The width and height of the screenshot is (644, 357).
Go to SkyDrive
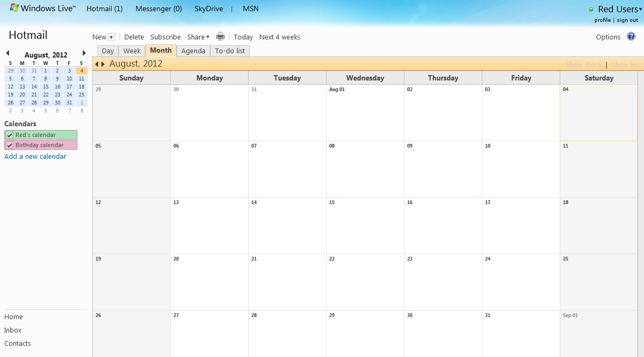coord(209,9)
